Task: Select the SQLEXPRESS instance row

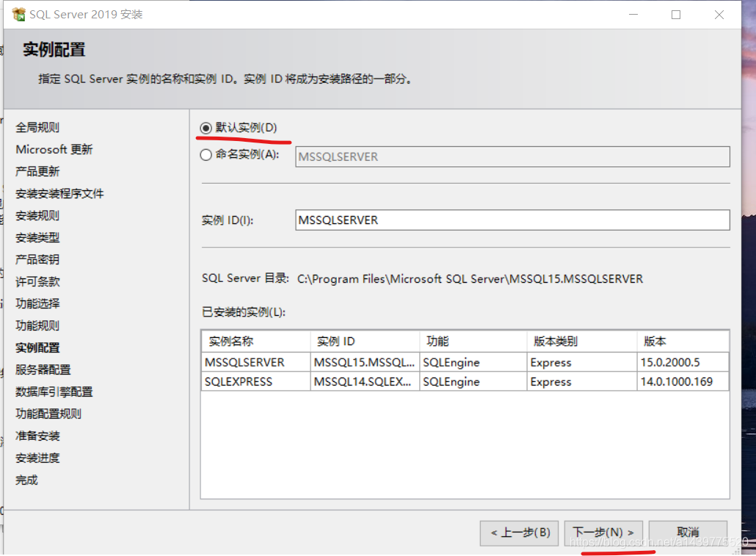Action: tap(465, 382)
